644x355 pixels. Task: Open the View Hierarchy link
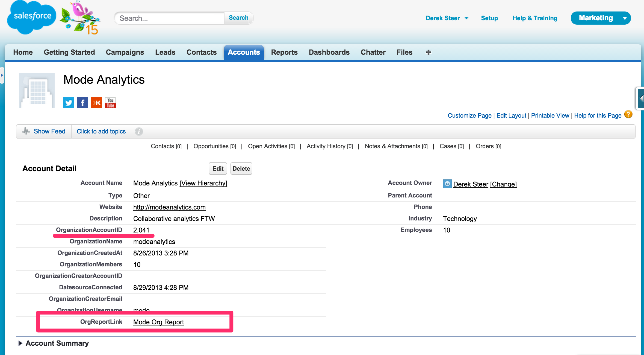(x=203, y=183)
